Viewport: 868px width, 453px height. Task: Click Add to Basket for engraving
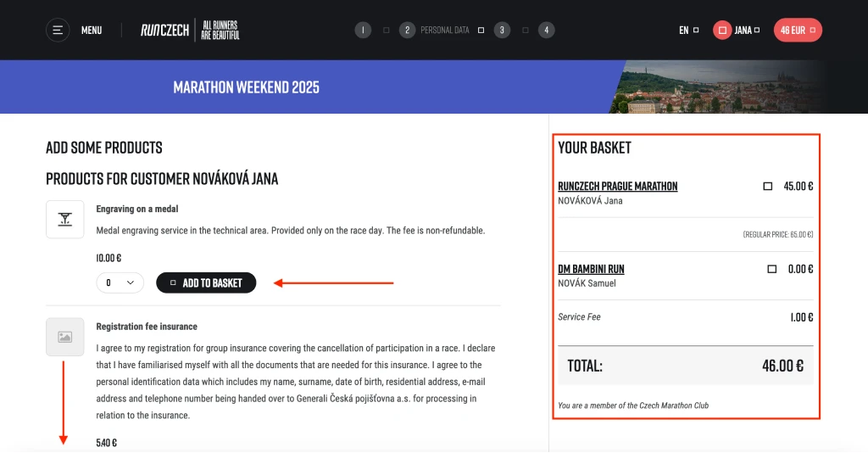click(x=206, y=282)
